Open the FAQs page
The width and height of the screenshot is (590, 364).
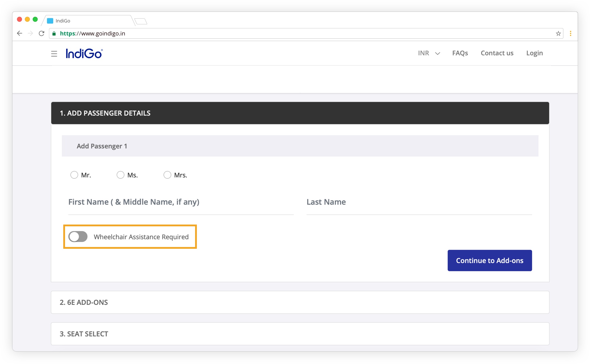[x=460, y=53]
